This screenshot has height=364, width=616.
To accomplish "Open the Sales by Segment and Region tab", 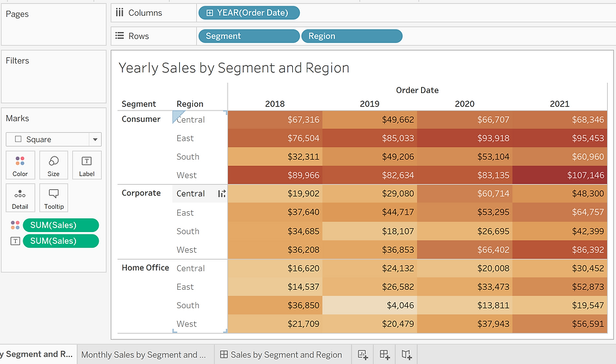I will point(282,355).
